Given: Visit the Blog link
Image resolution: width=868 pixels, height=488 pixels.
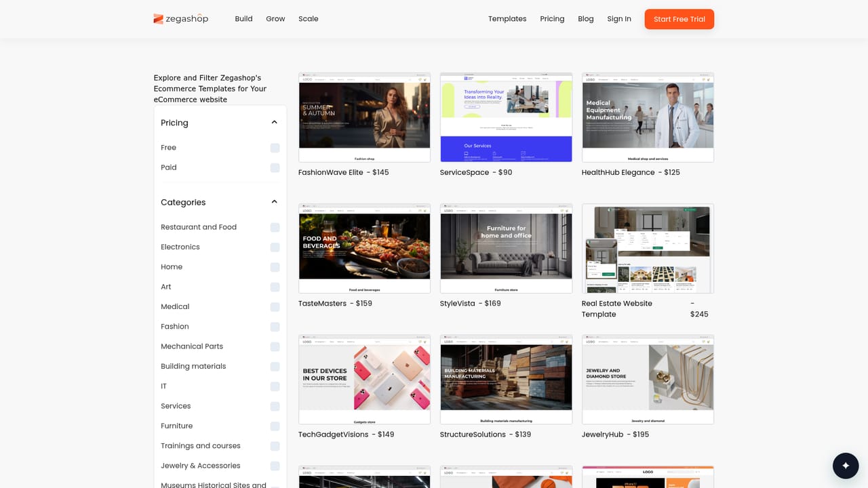Looking at the screenshot, I should coord(586,19).
